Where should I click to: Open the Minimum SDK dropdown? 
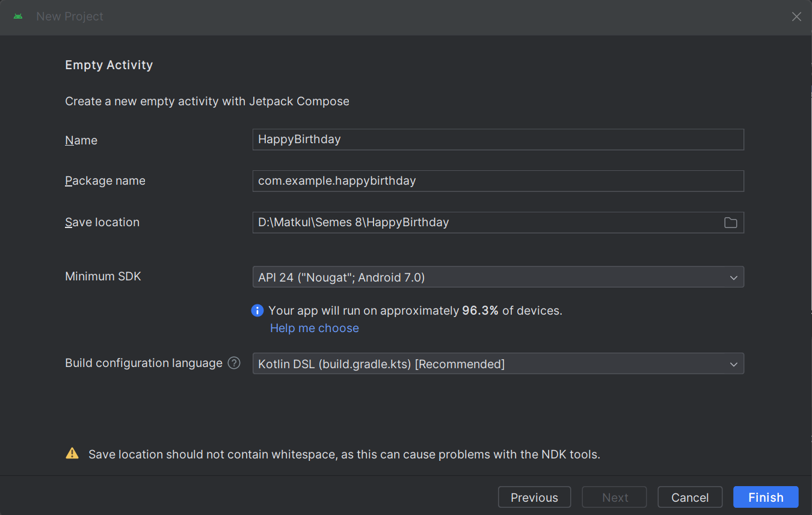point(498,277)
